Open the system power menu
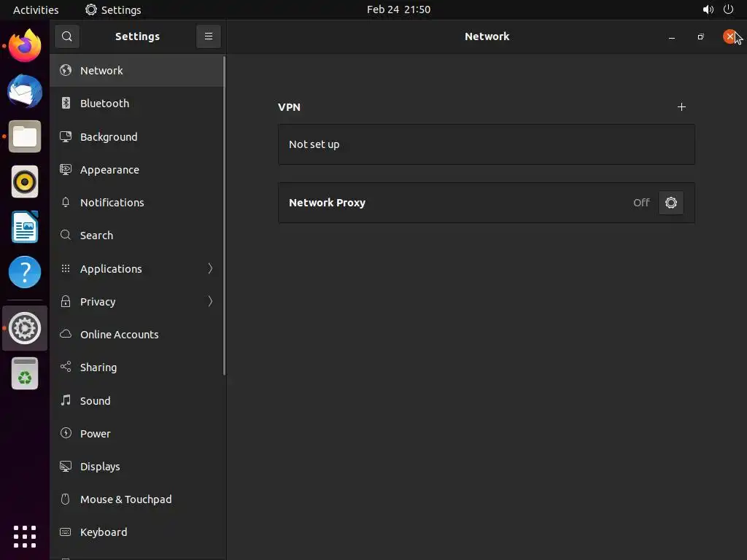The image size is (747, 560). pos(728,9)
